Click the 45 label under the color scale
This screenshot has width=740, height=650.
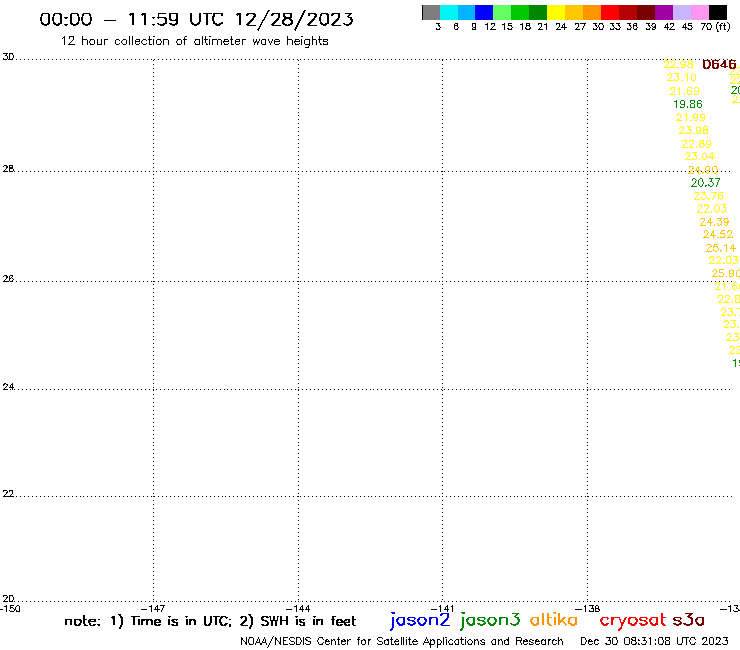tap(687, 26)
